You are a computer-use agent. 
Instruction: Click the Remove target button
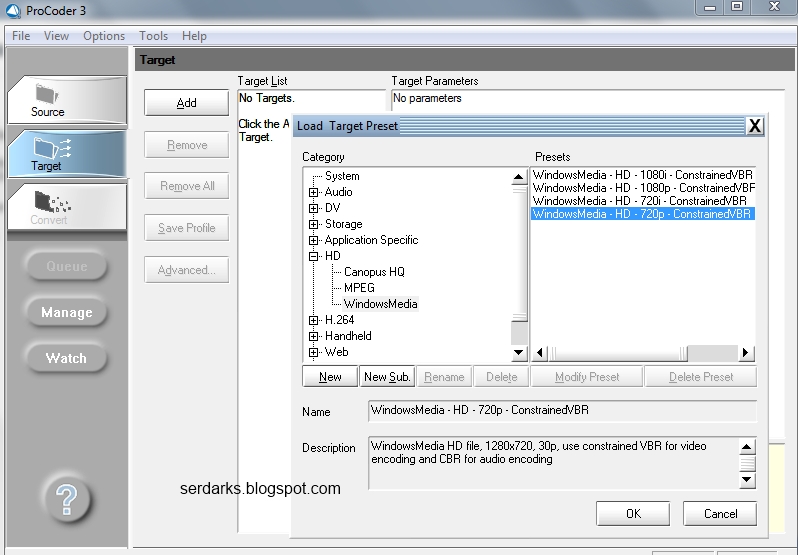click(186, 145)
